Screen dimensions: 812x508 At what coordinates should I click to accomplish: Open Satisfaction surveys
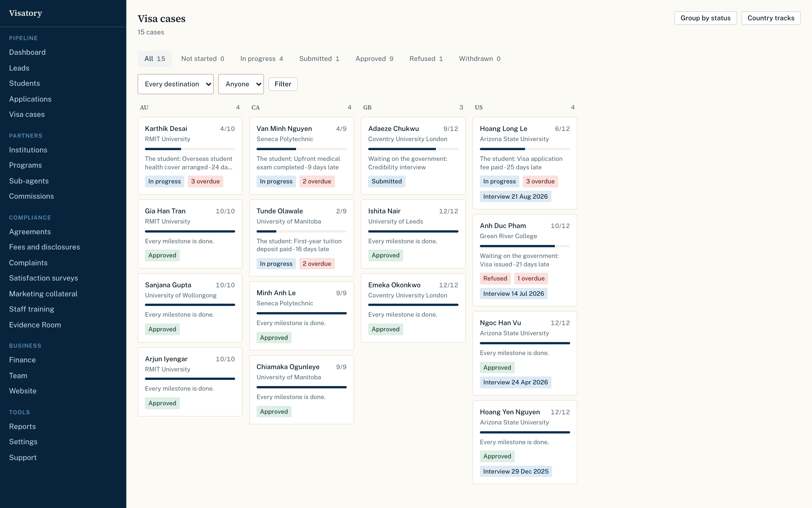pyautogui.click(x=44, y=278)
